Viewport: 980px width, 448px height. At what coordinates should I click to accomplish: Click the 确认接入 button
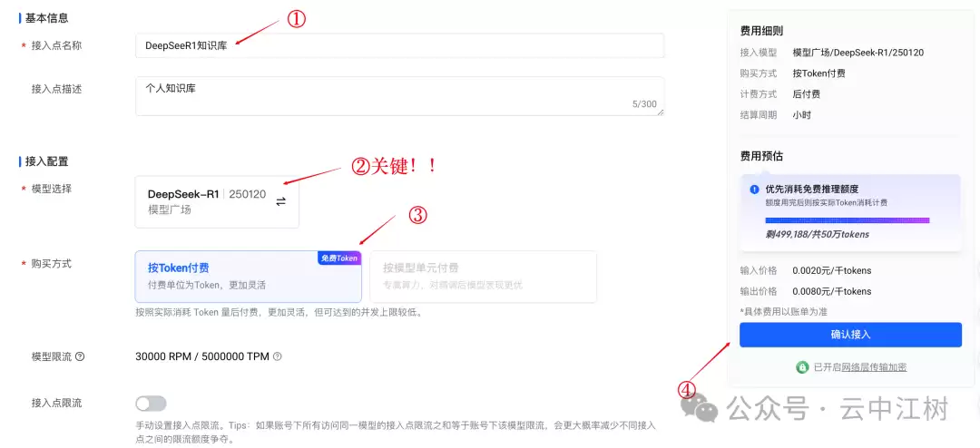(x=850, y=335)
